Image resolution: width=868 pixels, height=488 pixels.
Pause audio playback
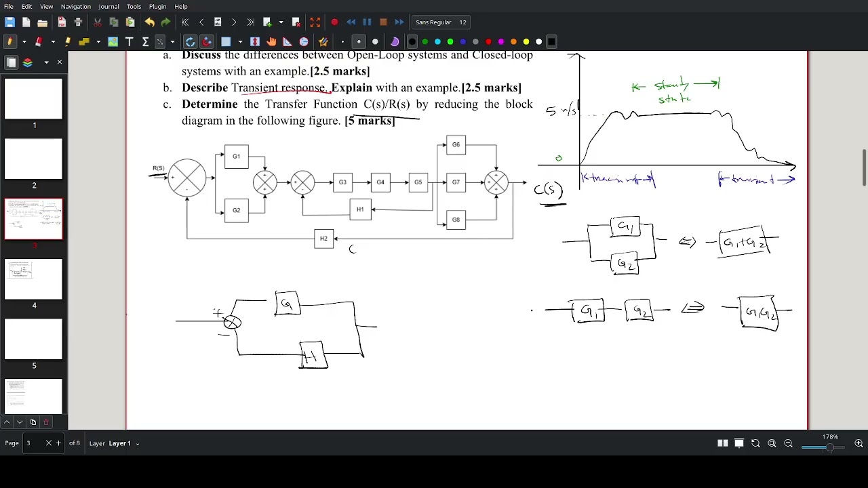pyautogui.click(x=367, y=22)
